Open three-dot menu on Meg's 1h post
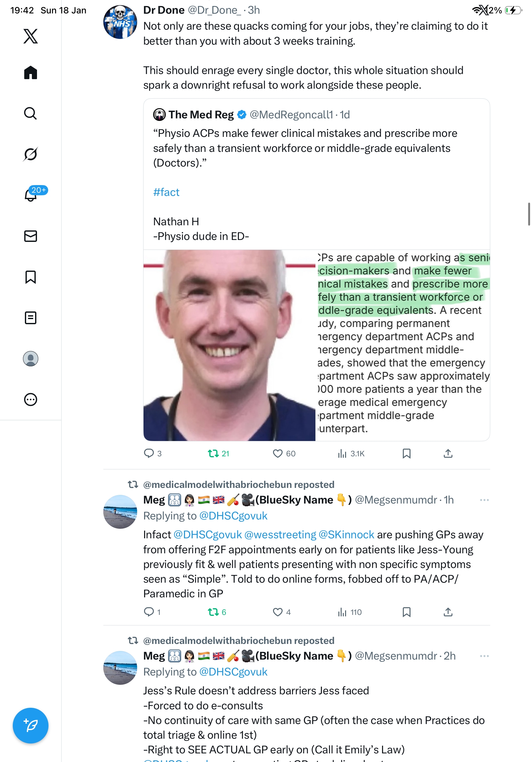Image resolution: width=532 pixels, height=762 pixels. tap(484, 500)
